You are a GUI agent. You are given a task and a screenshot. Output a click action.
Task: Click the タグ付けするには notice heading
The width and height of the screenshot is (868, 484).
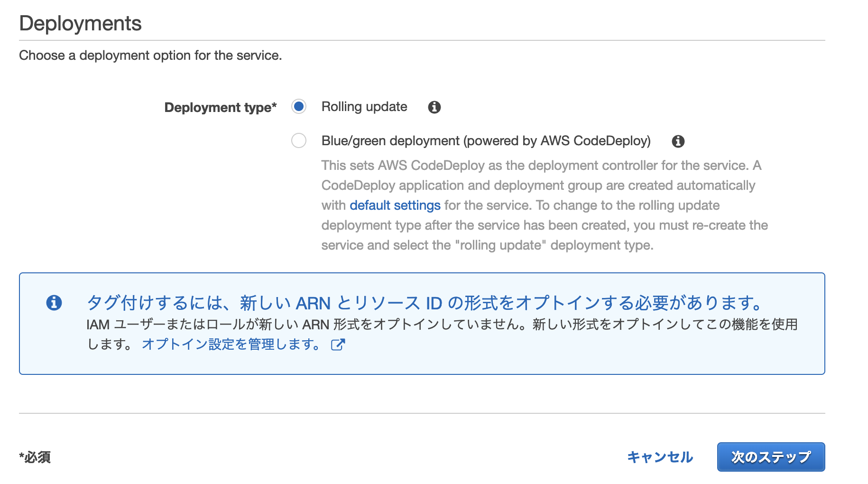click(x=425, y=303)
